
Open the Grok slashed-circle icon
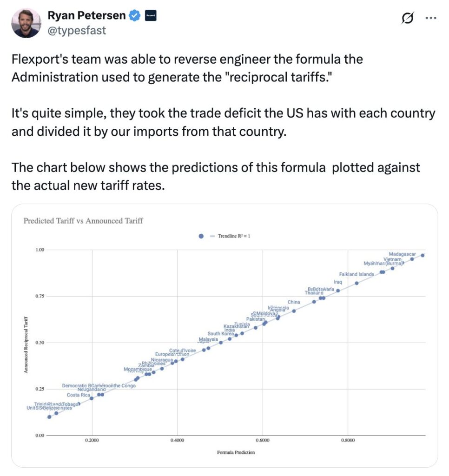(407, 19)
